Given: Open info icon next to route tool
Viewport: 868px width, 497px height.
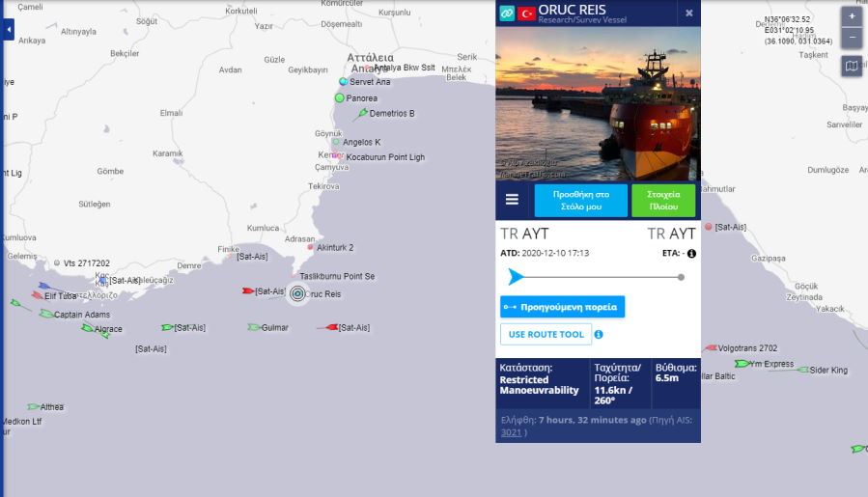Looking at the screenshot, I should 599,334.
